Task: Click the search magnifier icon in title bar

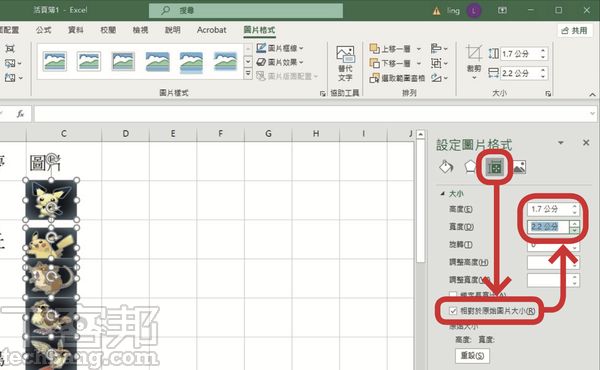Action: (x=165, y=10)
